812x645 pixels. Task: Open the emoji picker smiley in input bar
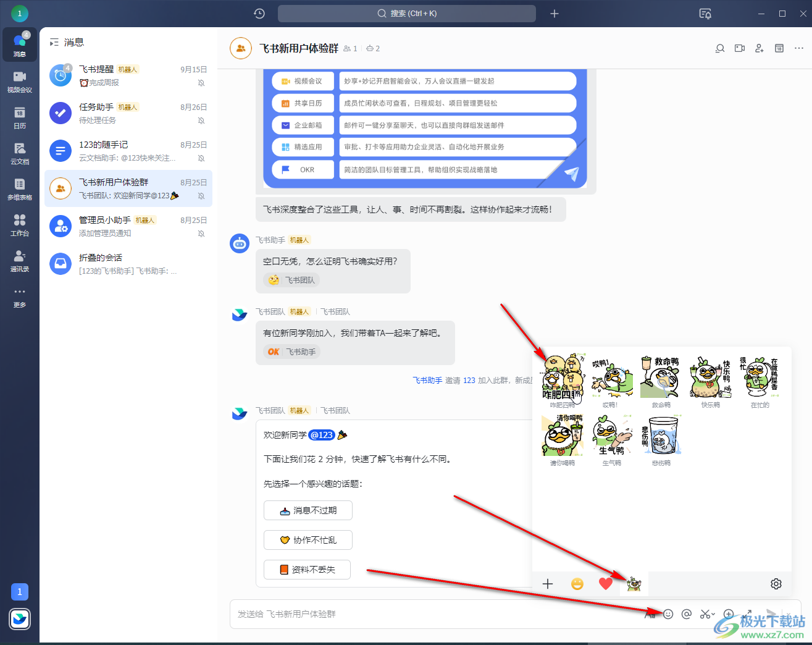[668, 614]
